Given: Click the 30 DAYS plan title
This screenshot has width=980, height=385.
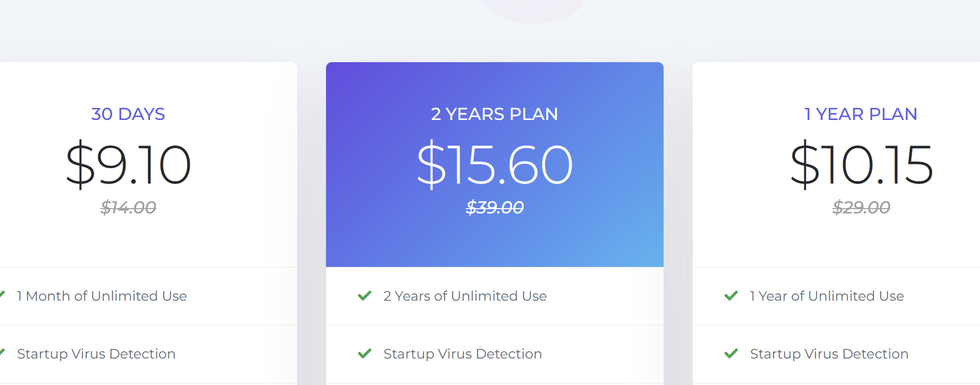Looking at the screenshot, I should pos(128,114).
